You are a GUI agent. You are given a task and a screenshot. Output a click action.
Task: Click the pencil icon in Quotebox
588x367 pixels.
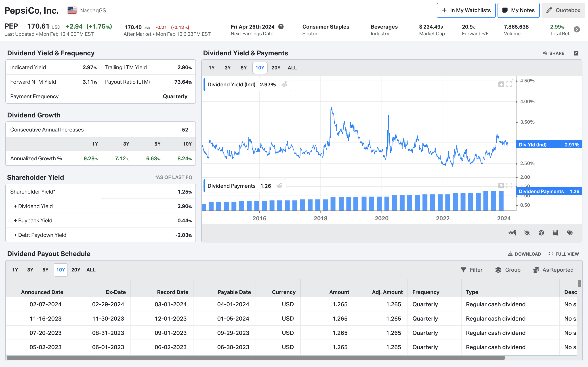pos(549,10)
